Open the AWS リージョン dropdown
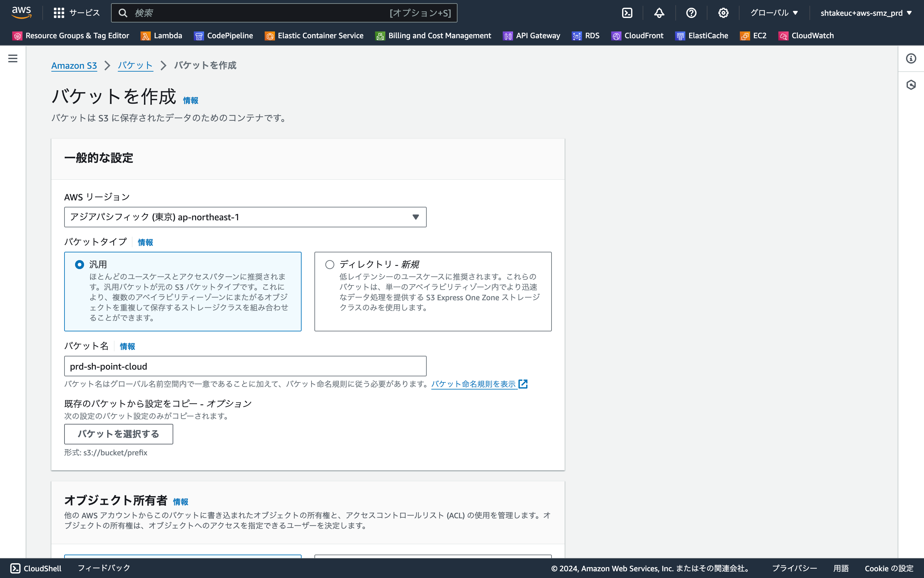 tap(245, 217)
